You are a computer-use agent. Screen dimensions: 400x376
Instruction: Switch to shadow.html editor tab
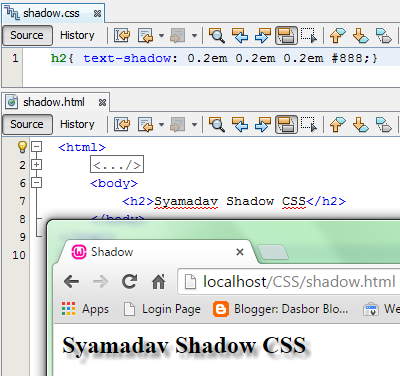pos(56,102)
